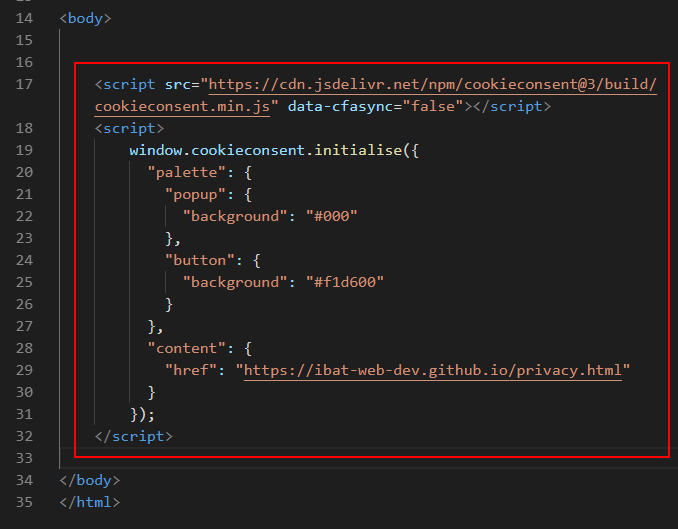This screenshot has height=529, width=678.
Task: Click "background" key on line 25
Action: pyautogui.click(x=234, y=282)
